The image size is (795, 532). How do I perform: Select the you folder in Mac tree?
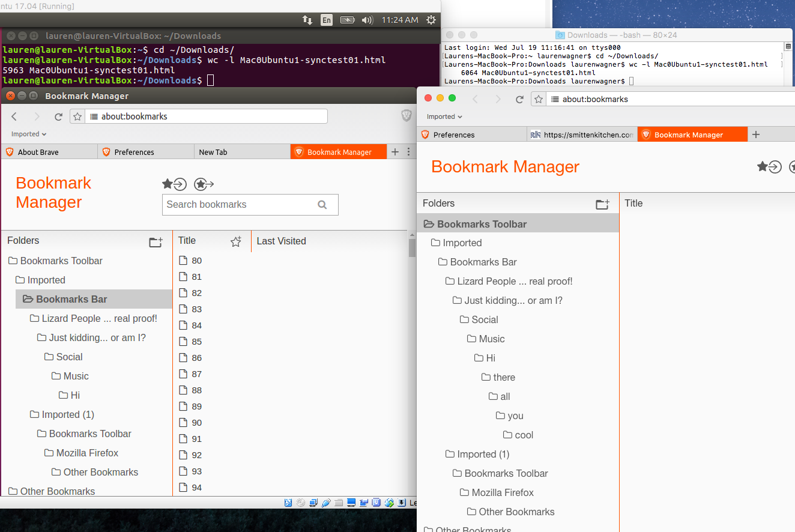click(510, 416)
